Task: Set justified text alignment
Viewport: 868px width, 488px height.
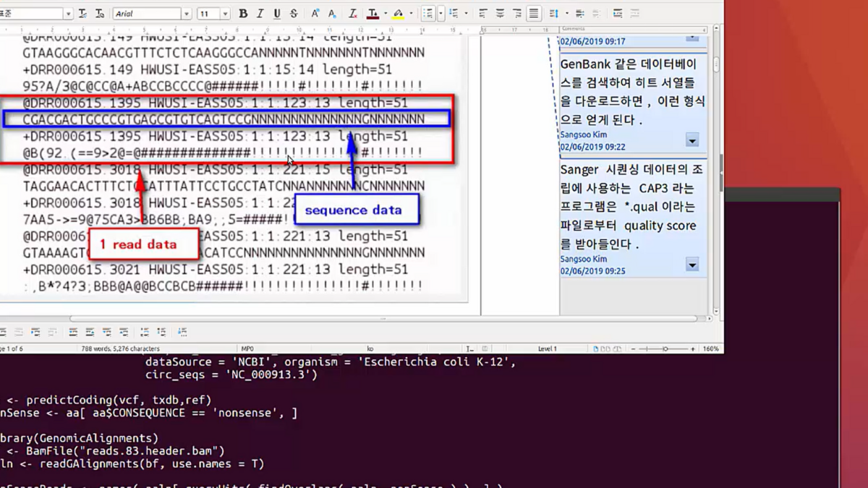Action: click(534, 14)
